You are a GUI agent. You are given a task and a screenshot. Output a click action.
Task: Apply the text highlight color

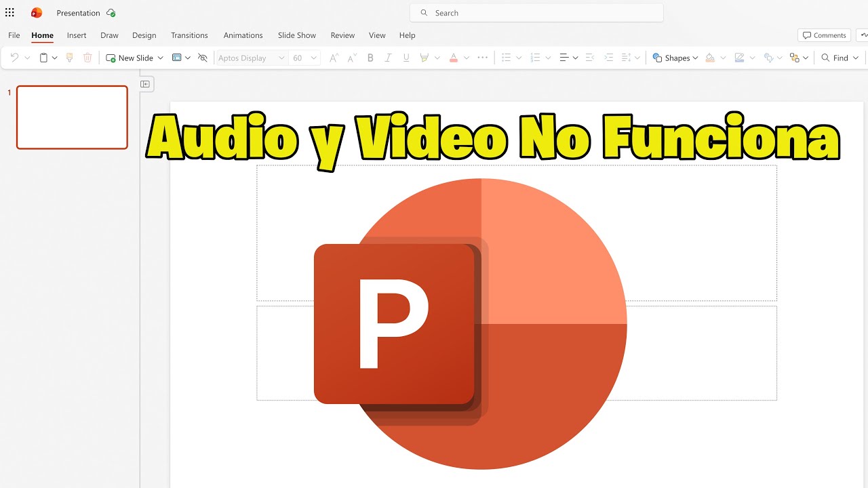coord(425,58)
